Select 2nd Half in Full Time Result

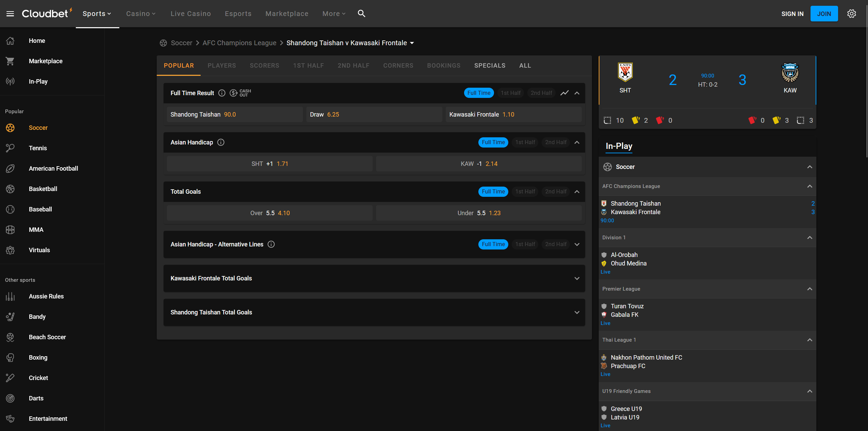(541, 93)
